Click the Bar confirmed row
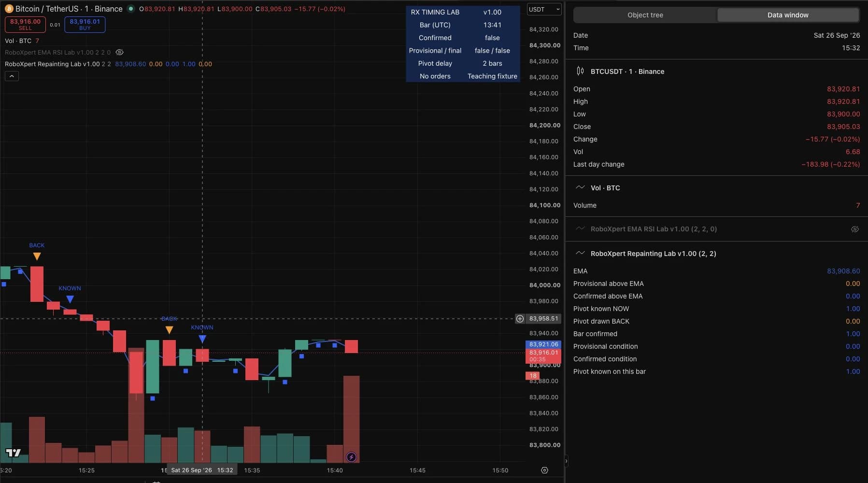 716,334
